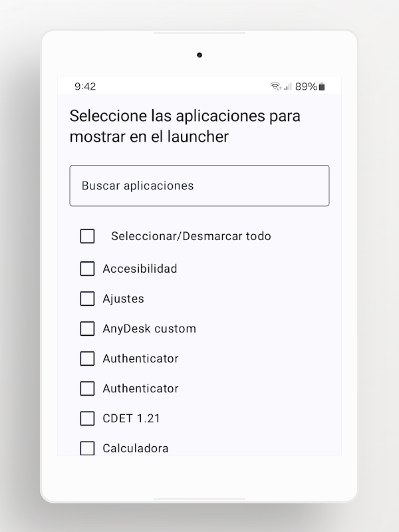This screenshot has height=532, width=399.
Task: Tick the Ajustes checkbox
Action: click(87, 299)
